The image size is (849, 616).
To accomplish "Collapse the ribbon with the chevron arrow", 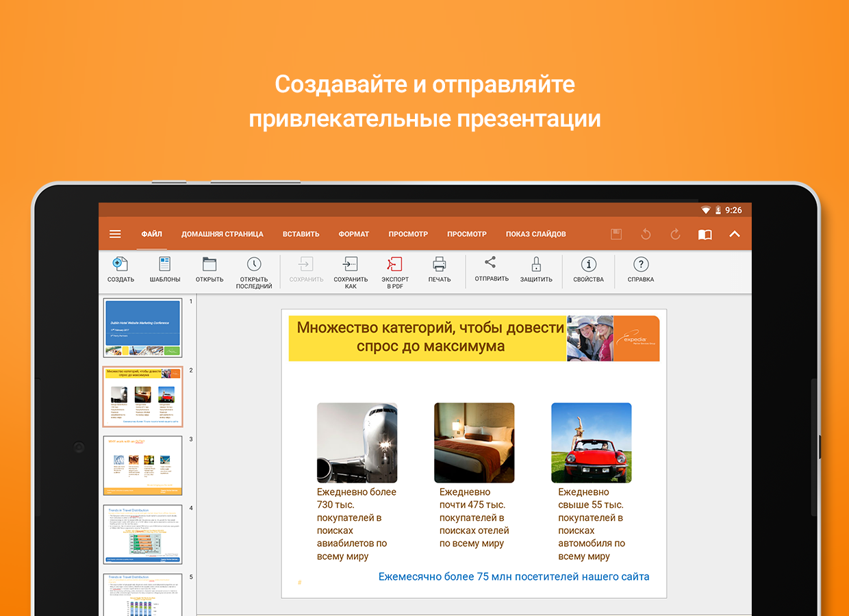I will [735, 234].
